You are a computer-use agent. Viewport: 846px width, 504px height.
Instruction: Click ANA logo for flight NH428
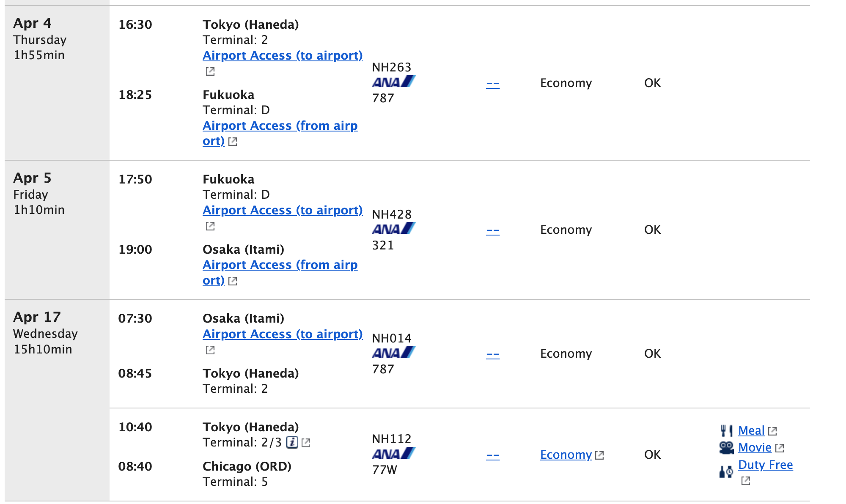tap(394, 228)
